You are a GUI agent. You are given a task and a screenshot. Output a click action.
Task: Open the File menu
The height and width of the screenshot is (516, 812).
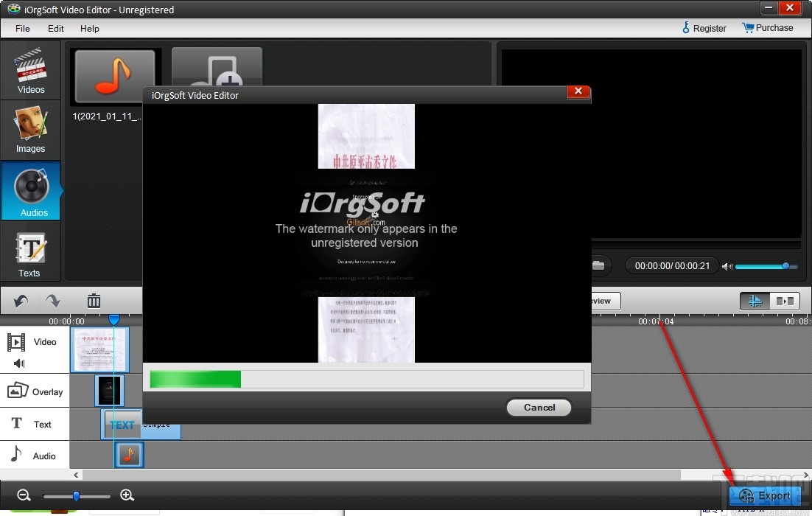coord(22,29)
